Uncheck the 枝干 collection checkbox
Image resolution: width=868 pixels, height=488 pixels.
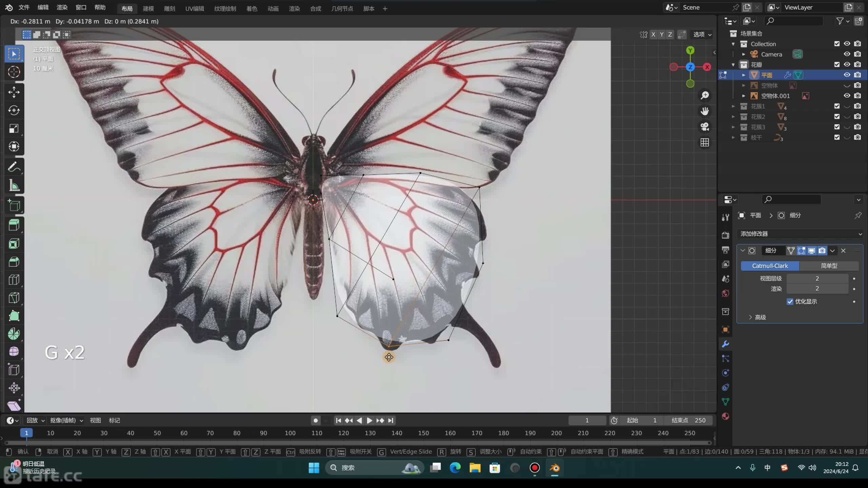pos(836,137)
